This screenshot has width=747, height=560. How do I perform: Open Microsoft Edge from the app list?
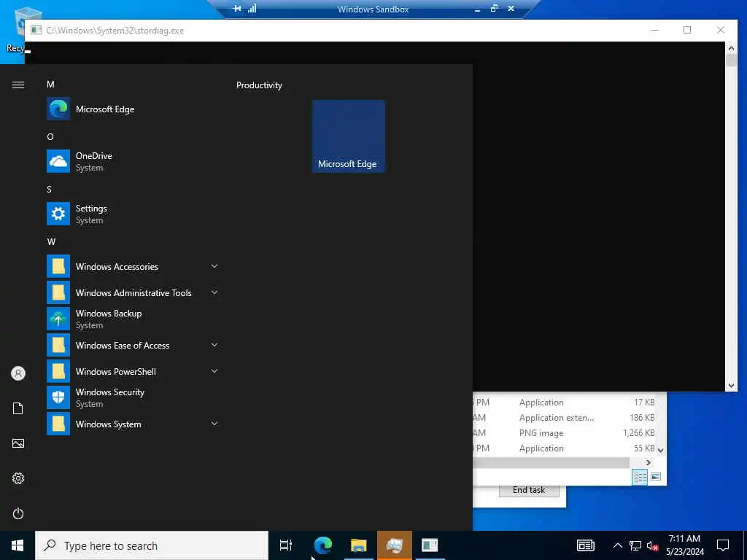point(133,109)
